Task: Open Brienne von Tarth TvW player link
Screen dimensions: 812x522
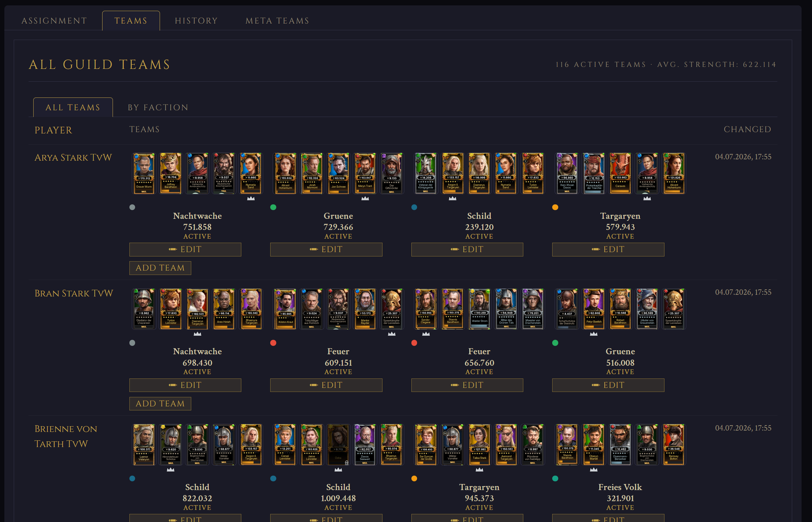Action: 66,436
